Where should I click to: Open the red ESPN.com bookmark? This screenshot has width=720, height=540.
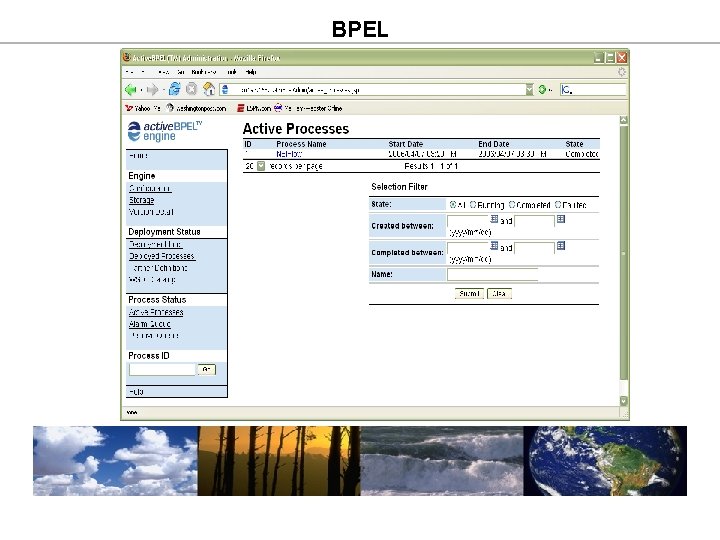tap(253, 108)
